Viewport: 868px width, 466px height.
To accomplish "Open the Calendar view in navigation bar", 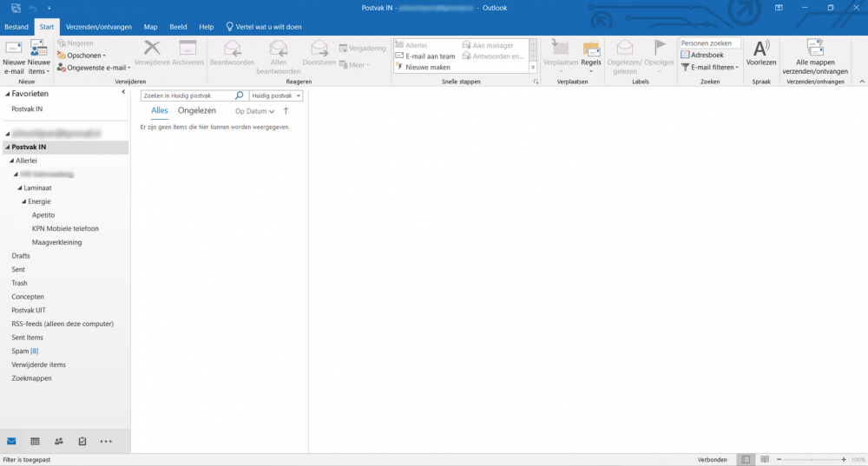I will click(x=35, y=441).
